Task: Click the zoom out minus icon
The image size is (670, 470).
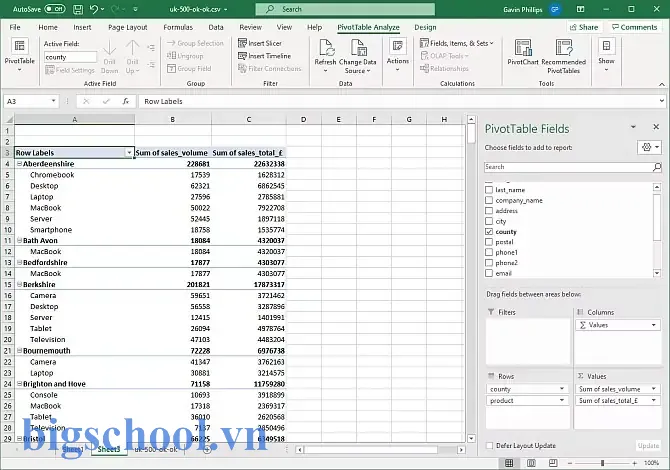Action: pyautogui.click(x=570, y=463)
